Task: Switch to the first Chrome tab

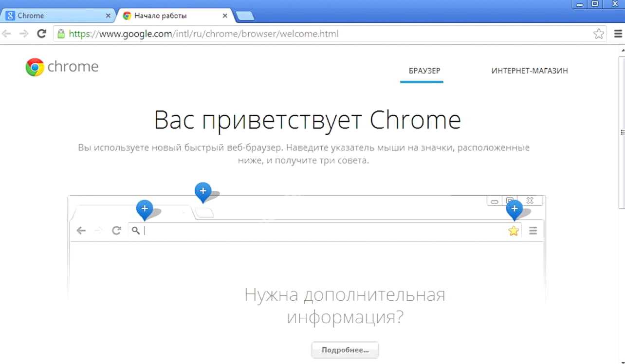Action: (54, 16)
